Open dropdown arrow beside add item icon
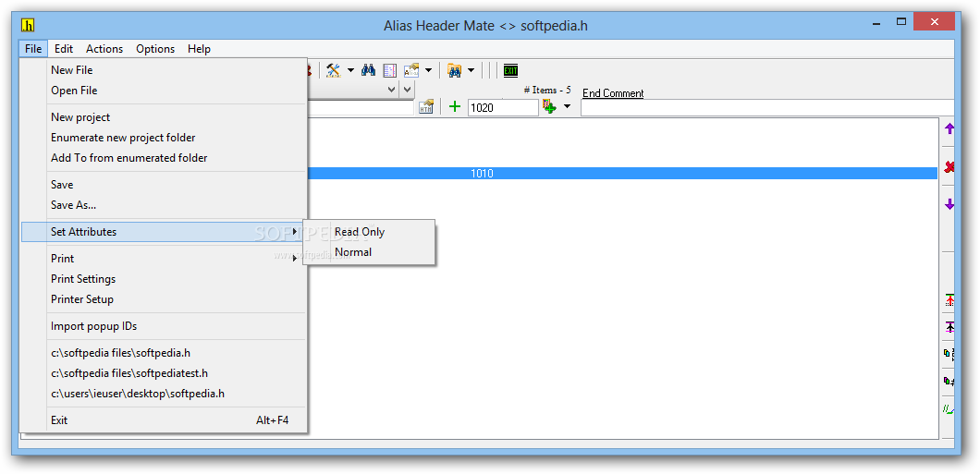980x474 pixels. click(x=567, y=107)
